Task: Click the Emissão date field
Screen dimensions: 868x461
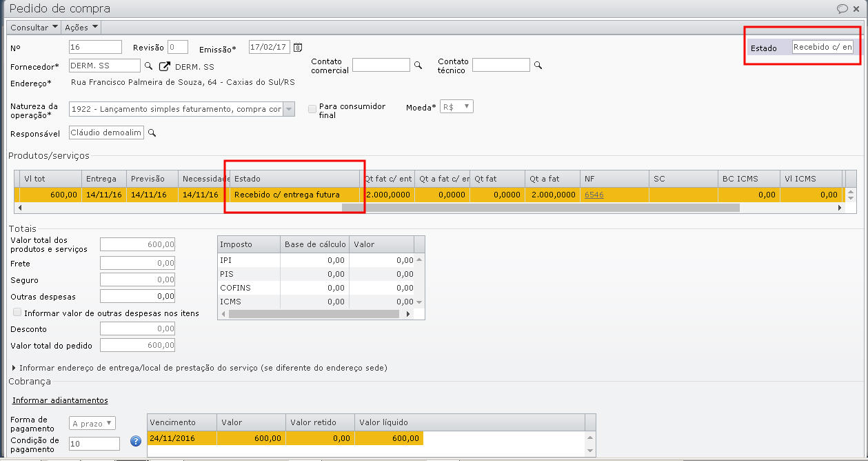Action: point(270,48)
